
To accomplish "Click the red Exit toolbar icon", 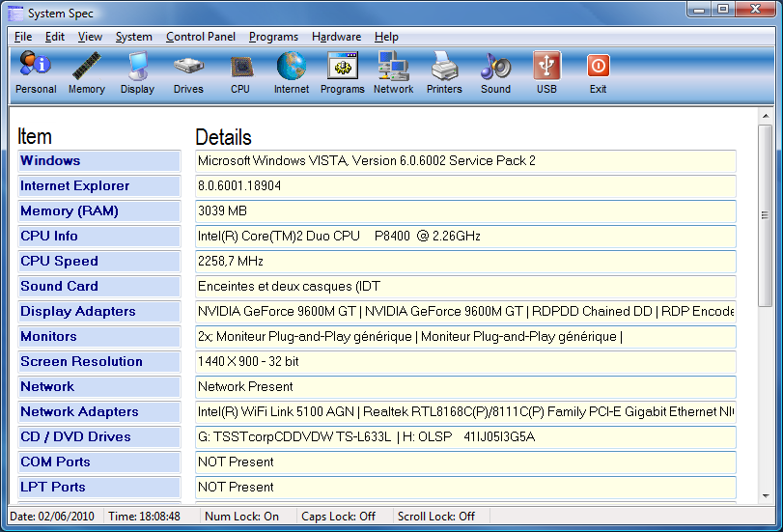I will (x=598, y=73).
